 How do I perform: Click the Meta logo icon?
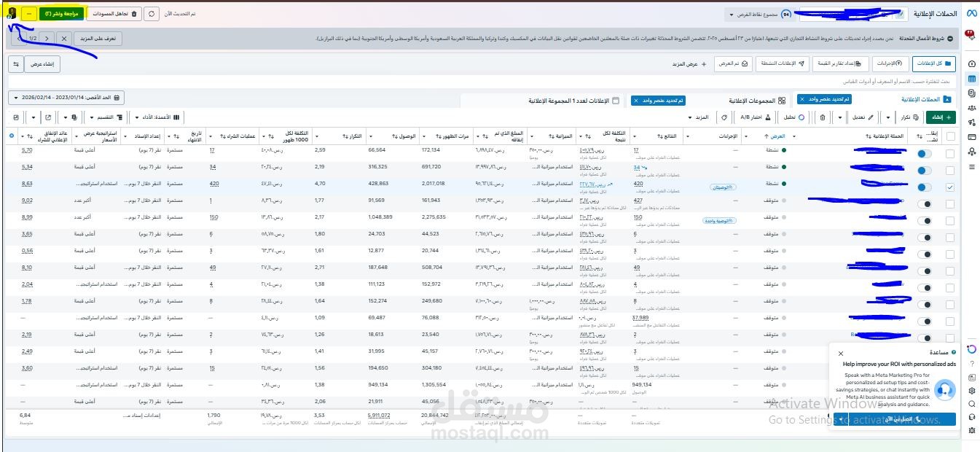(971, 14)
